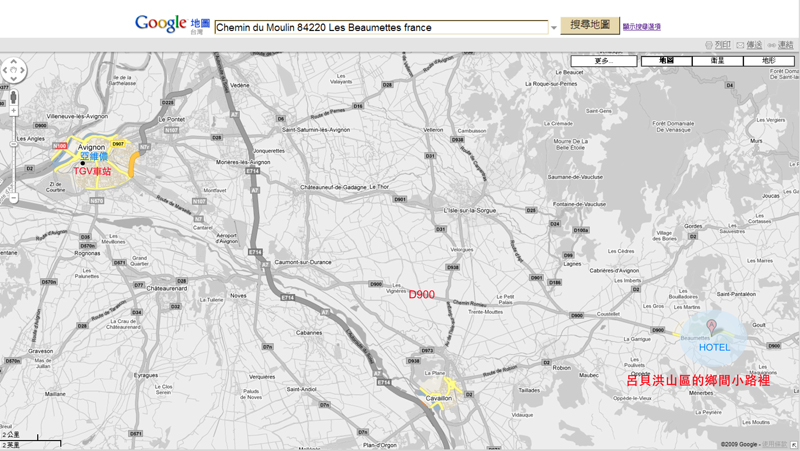Click the Ménerbes village label
800x451 pixels.
click(701, 393)
